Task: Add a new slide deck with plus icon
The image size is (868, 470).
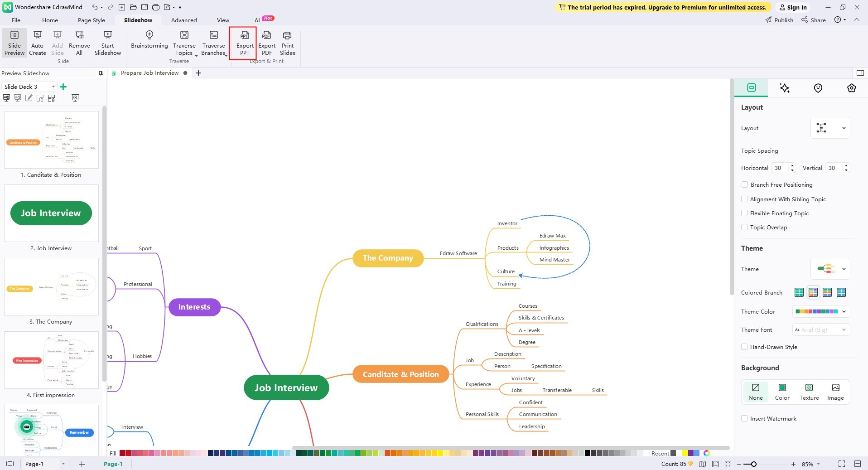Action: tap(63, 87)
